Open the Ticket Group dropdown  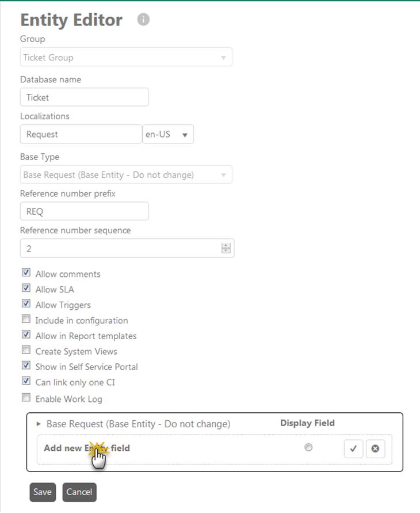(126, 58)
